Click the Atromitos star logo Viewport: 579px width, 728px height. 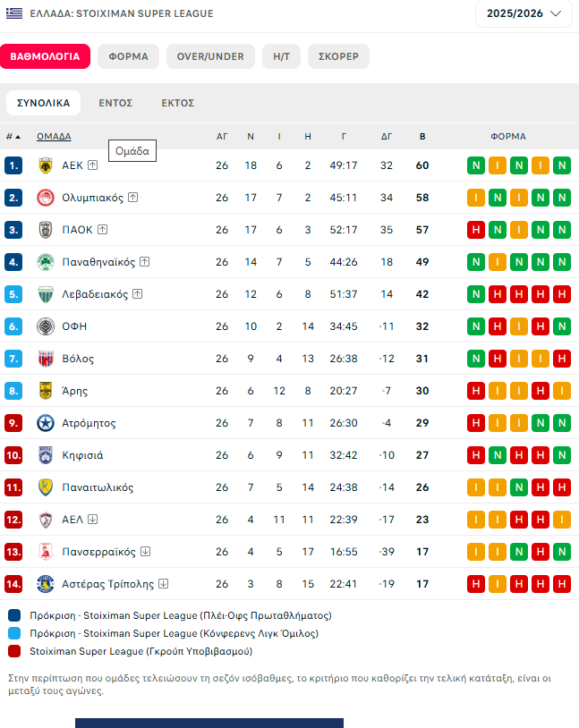(45, 423)
